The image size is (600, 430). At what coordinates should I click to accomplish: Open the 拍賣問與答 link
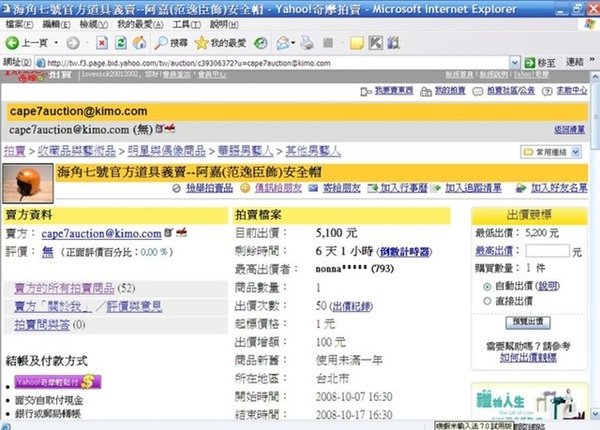(x=42, y=325)
